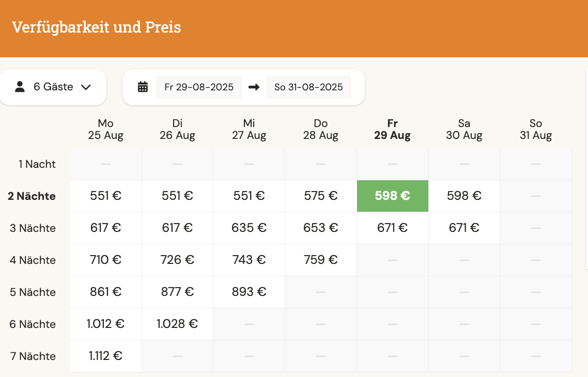Select the 1.112 € seven-night Monday price

(x=105, y=356)
